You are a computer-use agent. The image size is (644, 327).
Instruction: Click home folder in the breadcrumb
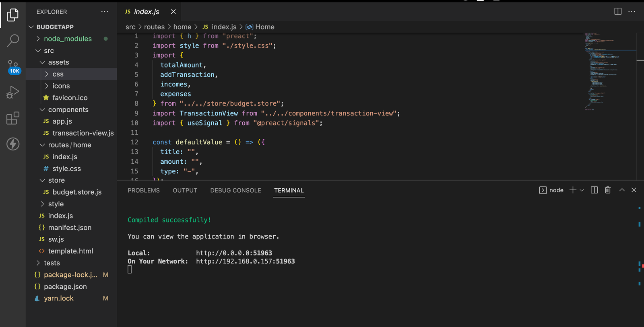(182, 27)
